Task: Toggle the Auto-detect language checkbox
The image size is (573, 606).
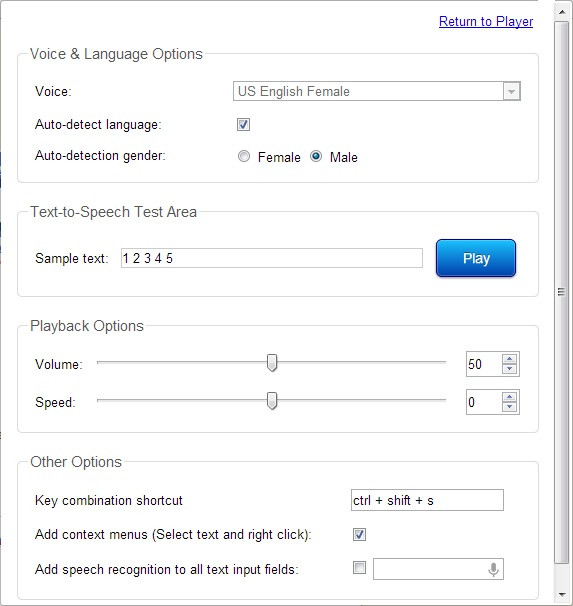Action: pyautogui.click(x=243, y=124)
